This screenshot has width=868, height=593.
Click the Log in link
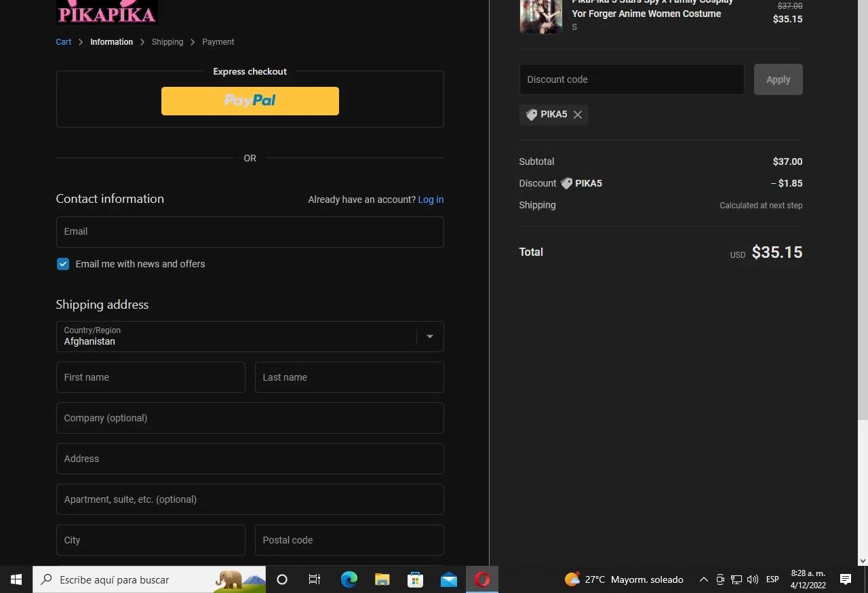pyautogui.click(x=431, y=199)
